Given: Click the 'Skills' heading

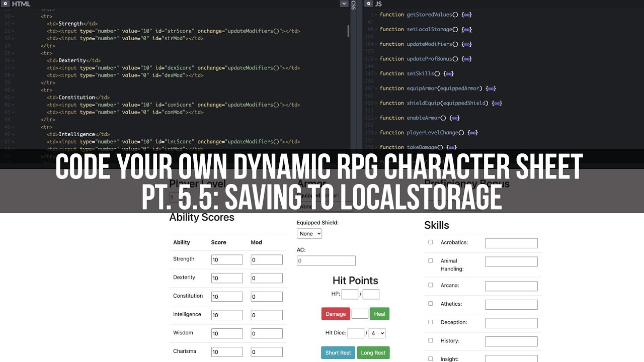Looking at the screenshot, I should (437, 225).
